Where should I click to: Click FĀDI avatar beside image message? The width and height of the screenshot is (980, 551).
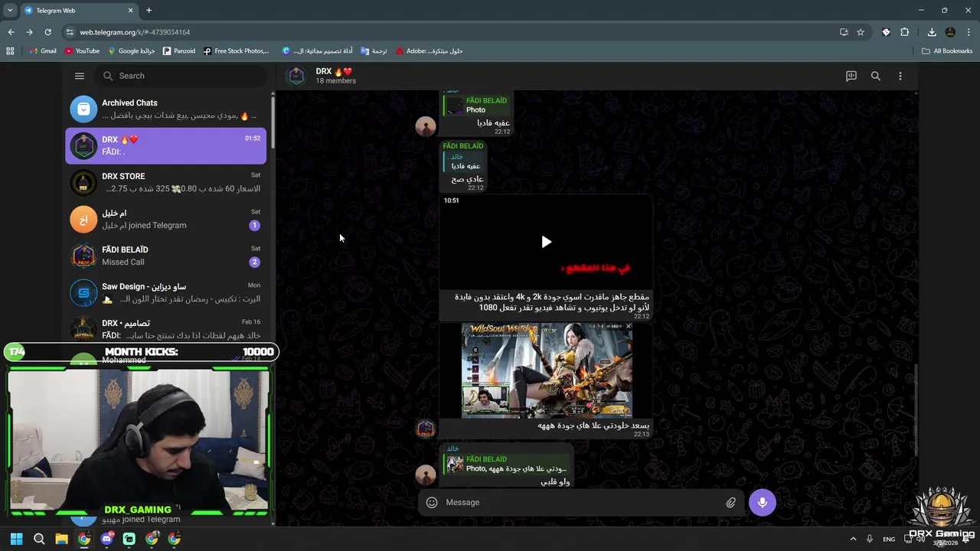coord(426,429)
